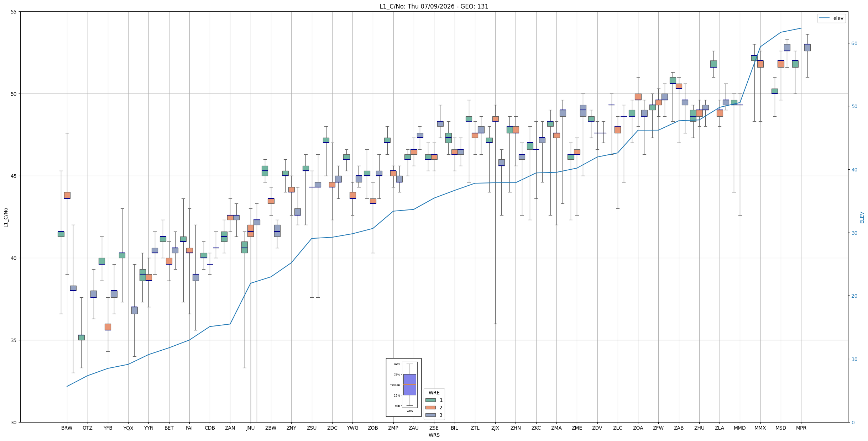The height and width of the screenshot is (441, 868).
Task: Click the 55 tick on left axis
Action: pos(14,12)
